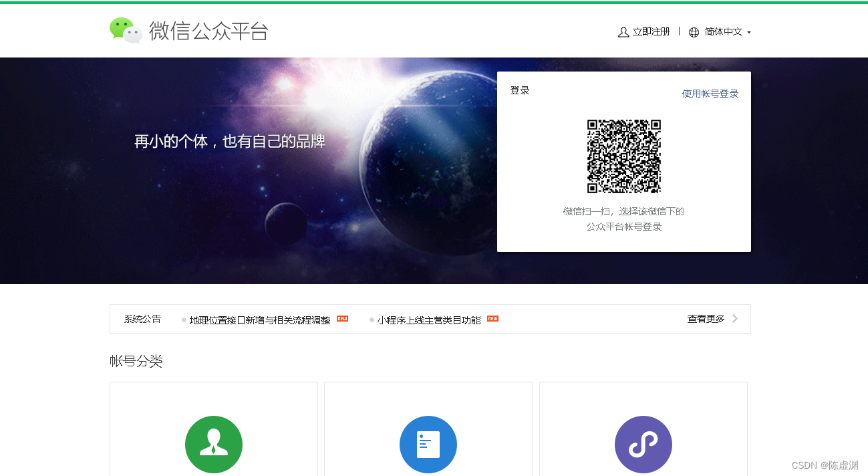The image size is (868, 476).
Task: Click the 系统公告 label
Action: coord(142,319)
